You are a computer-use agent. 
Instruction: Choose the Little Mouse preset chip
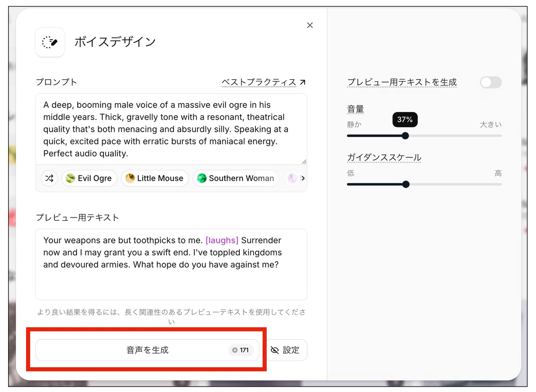(x=155, y=178)
